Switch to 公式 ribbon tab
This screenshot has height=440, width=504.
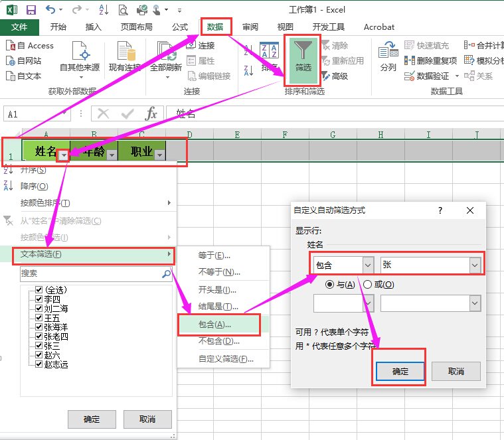pos(180,27)
